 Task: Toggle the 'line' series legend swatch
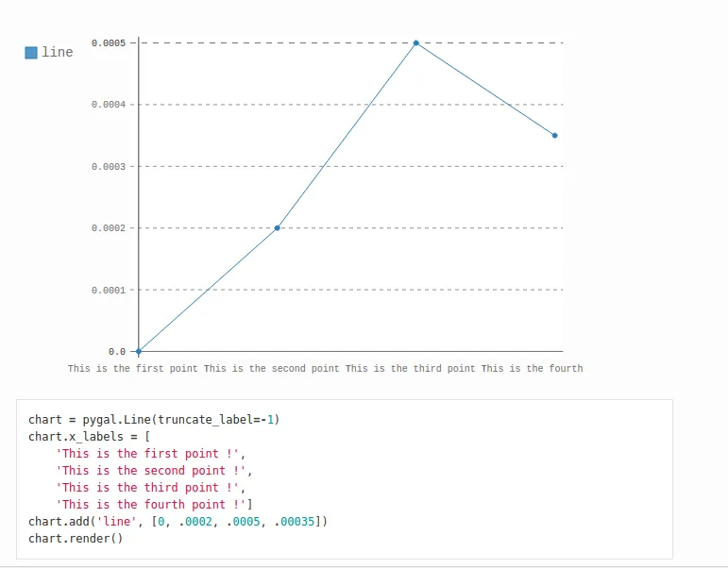31,53
